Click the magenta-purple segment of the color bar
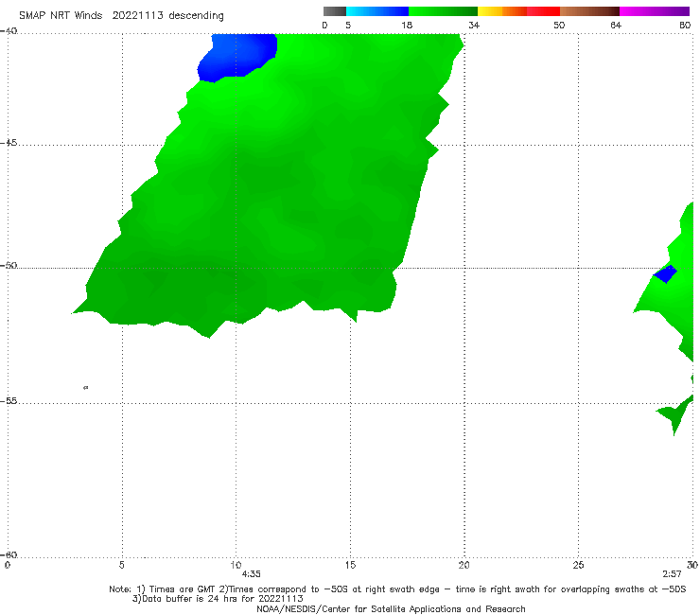This screenshot has width=700, height=615. (655, 11)
